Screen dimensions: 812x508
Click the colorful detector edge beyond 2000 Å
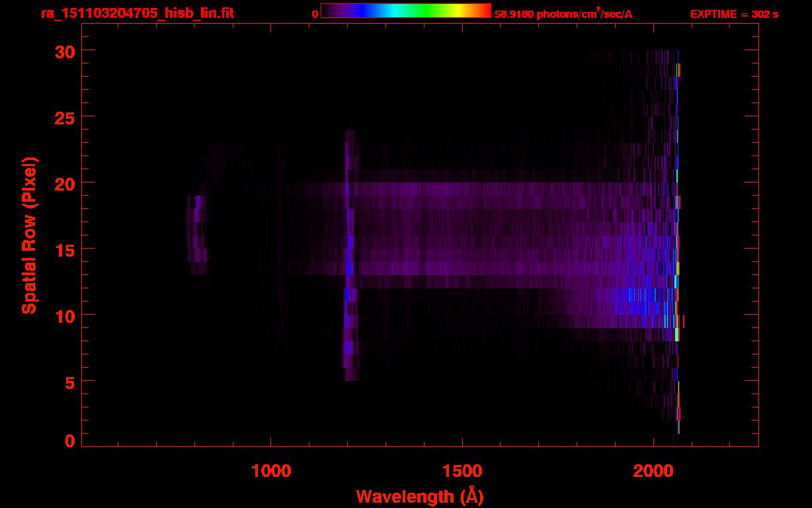[678, 242]
